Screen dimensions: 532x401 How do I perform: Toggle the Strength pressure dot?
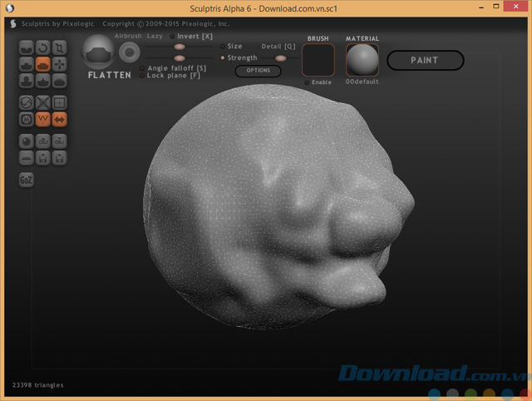coord(223,57)
